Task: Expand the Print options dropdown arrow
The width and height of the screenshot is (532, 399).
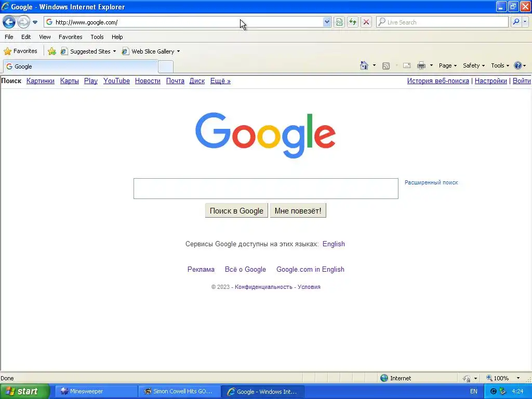Action: 431,65
